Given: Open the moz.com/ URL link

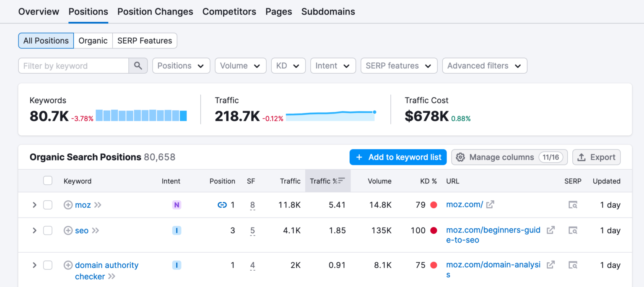Looking at the screenshot, I should 465,204.
